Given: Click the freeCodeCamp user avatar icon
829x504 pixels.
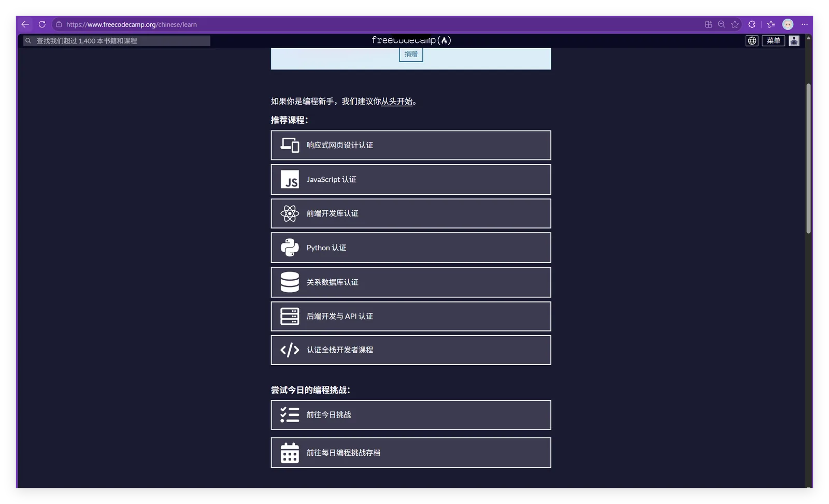Looking at the screenshot, I should point(794,41).
